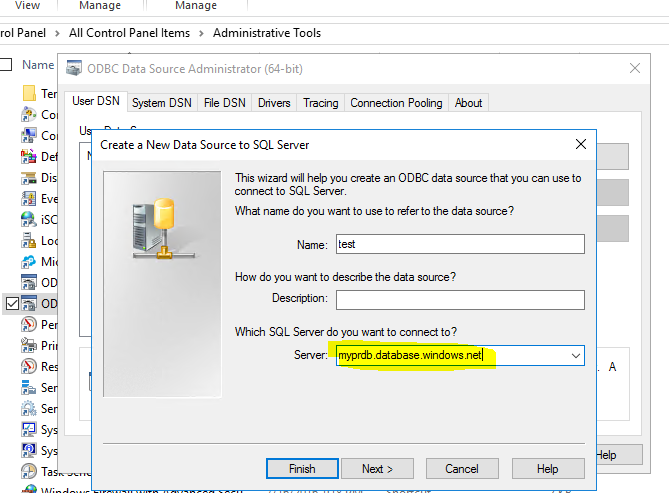Click breadcrumb chevron before All Control Panel Items

57,33
